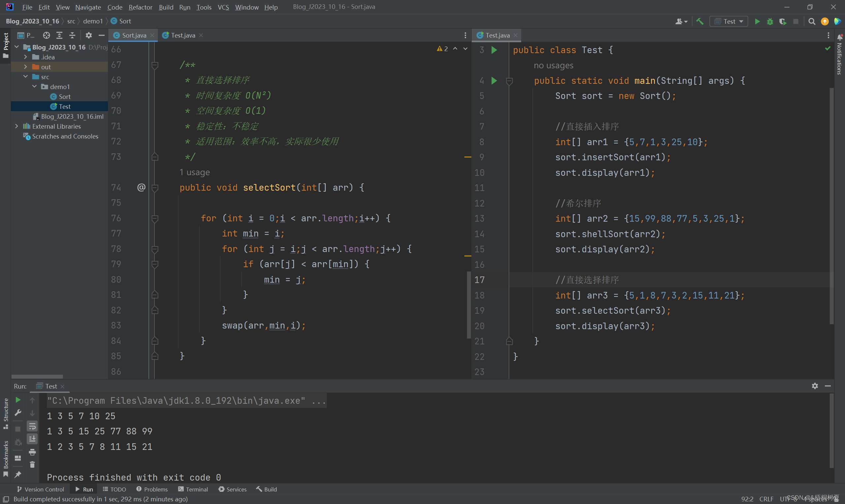The width and height of the screenshot is (845, 504).
Task: Select Blog_J2023_10_16.iml file
Action: (x=68, y=116)
